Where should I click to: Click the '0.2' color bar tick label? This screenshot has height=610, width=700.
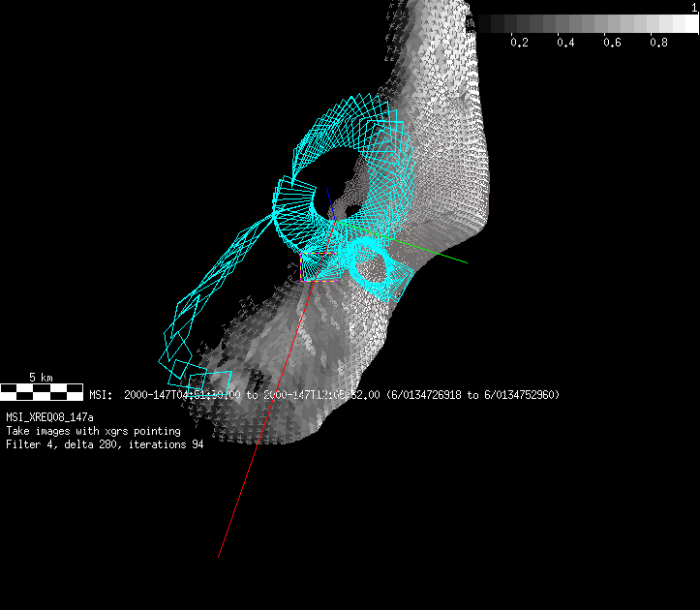tap(519, 43)
